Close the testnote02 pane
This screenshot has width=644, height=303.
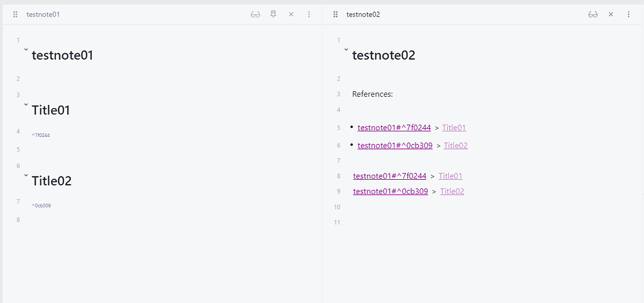[x=611, y=14]
